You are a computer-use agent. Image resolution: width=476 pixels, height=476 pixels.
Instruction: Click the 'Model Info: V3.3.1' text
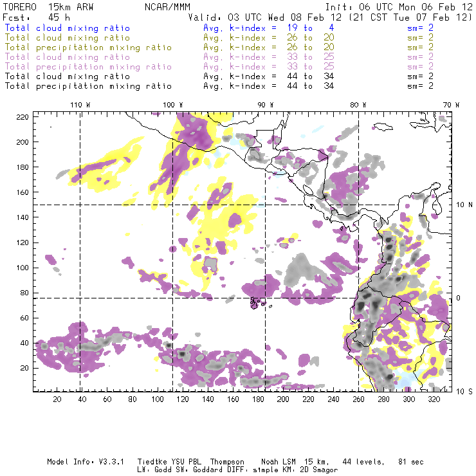click(x=86, y=462)
